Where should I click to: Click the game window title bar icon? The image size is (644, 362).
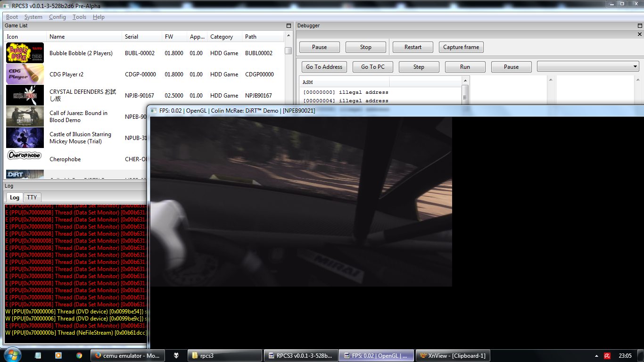[x=154, y=111]
